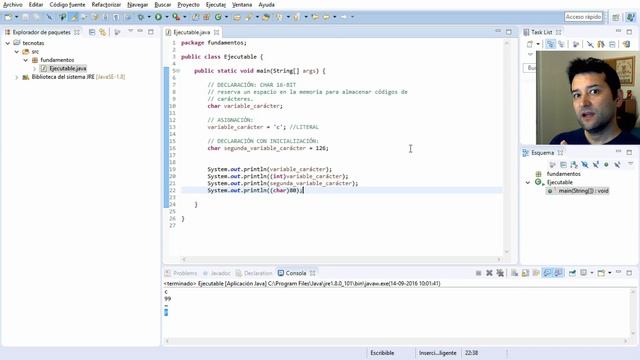Viewport: 640px width, 360px height.
Task: Click the Task List search field
Action: [529, 68]
